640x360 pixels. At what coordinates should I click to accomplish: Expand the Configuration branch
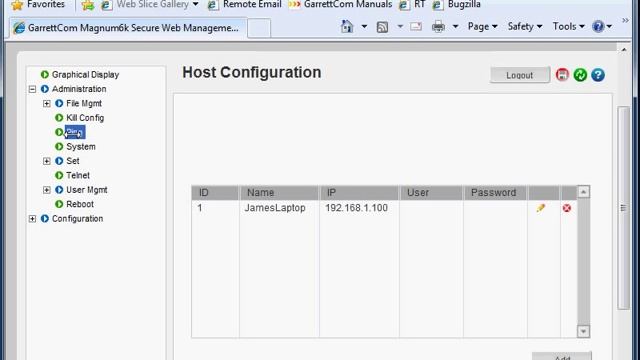click(32, 219)
